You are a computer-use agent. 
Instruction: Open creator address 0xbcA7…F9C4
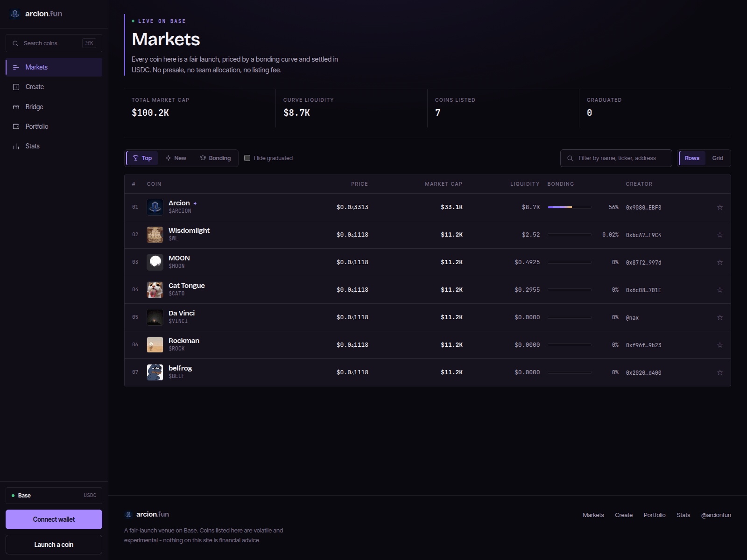(x=643, y=235)
